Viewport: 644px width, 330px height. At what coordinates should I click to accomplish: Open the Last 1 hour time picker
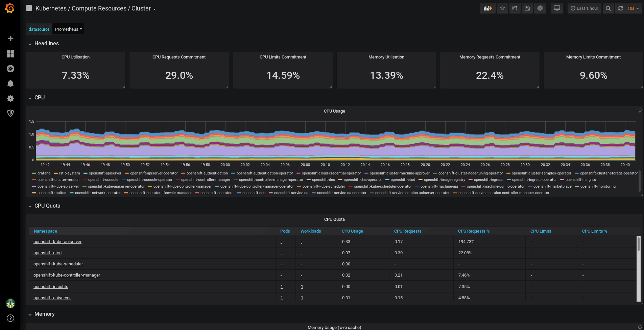tap(584, 8)
